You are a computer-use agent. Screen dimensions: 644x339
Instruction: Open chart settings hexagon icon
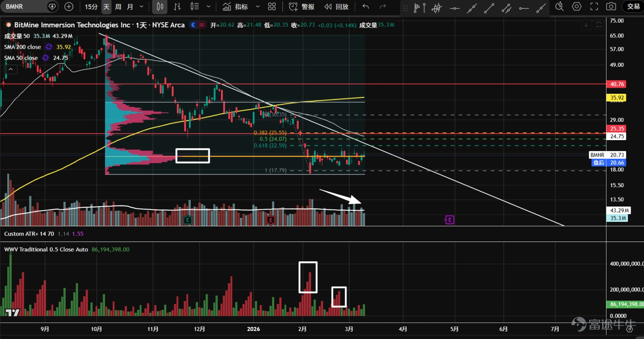[577, 6]
